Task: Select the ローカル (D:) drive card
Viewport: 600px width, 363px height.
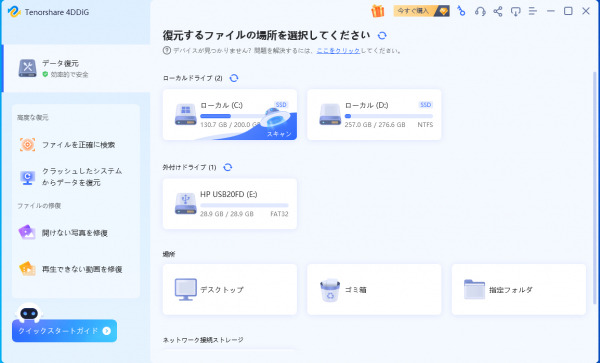Action: click(374, 115)
